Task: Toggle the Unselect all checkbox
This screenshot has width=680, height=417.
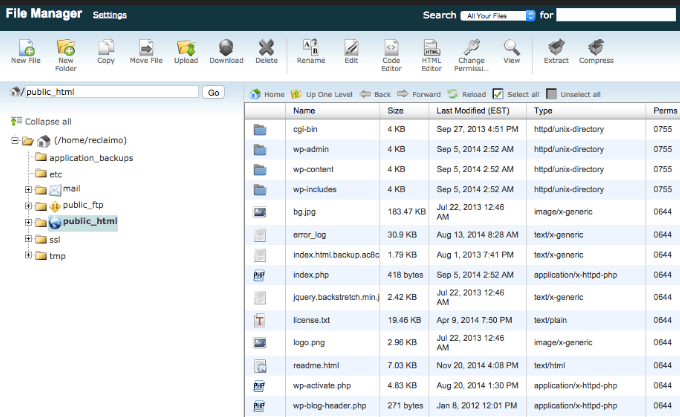Action: coord(550,94)
